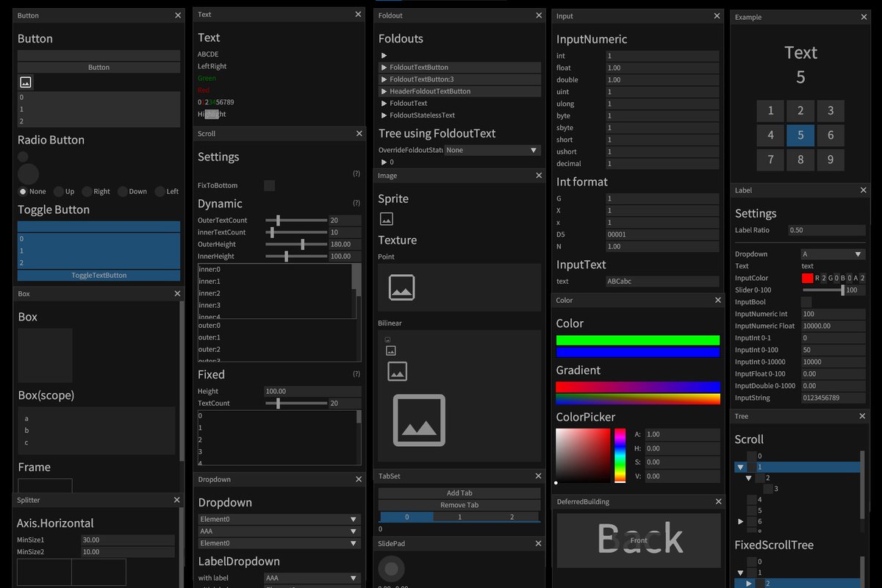Switch to tab 1 in TabSet

(x=460, y=517)
